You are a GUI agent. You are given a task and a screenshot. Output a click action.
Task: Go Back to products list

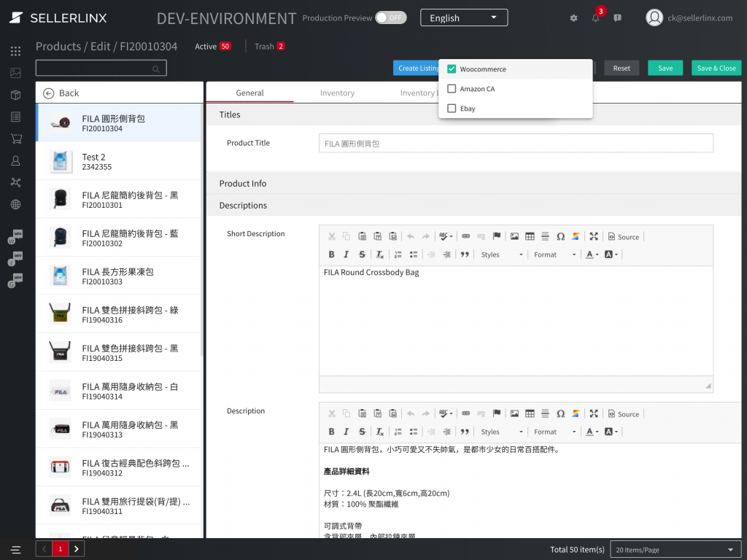(61, 93)
